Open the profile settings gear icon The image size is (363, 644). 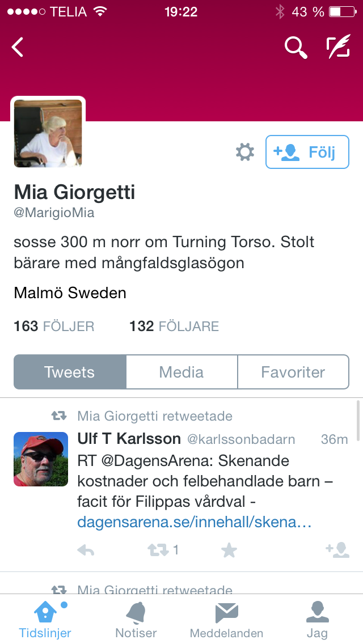[x=245, y=152]
